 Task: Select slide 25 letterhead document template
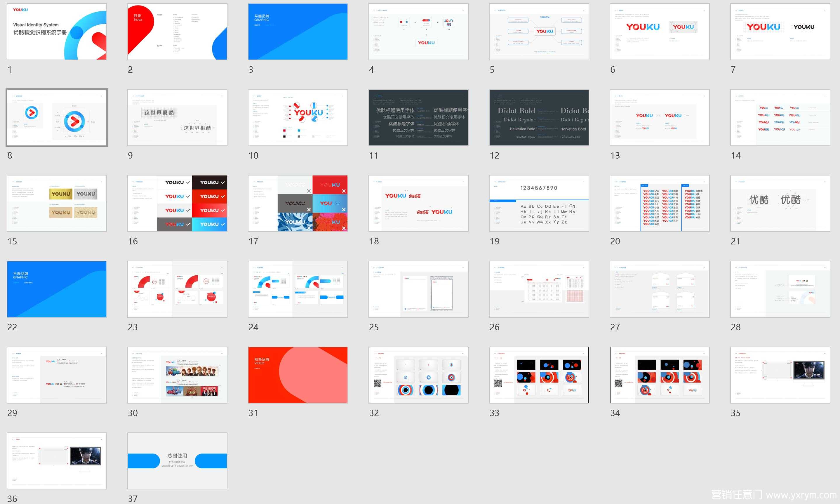pos(418,289)
